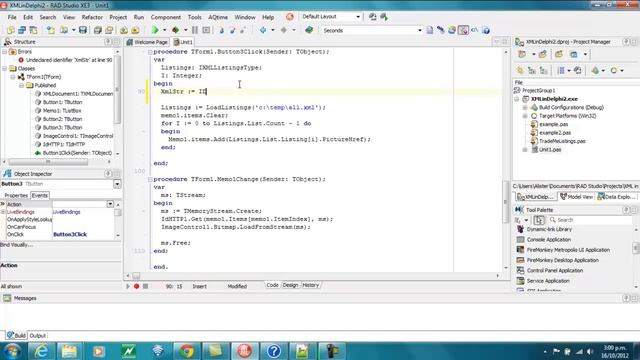Click the Program Reset icon next to Pause

[206, 30]
